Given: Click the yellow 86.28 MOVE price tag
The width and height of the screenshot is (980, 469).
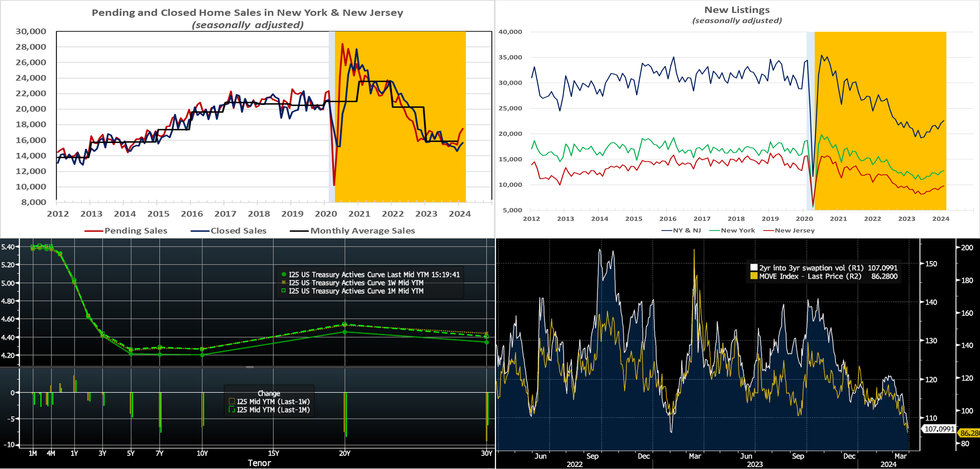Looking at the screenshot, I should [x=969, y=433].
